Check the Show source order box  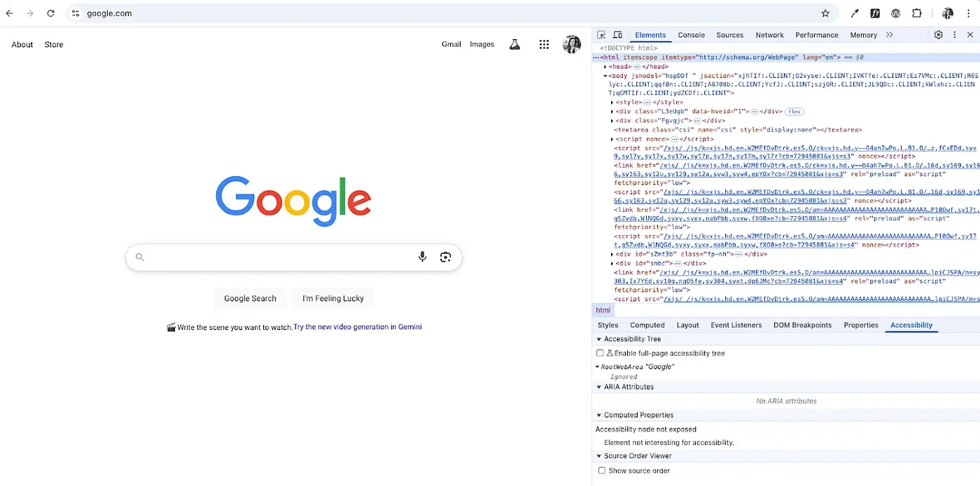(x=601, y=471)
